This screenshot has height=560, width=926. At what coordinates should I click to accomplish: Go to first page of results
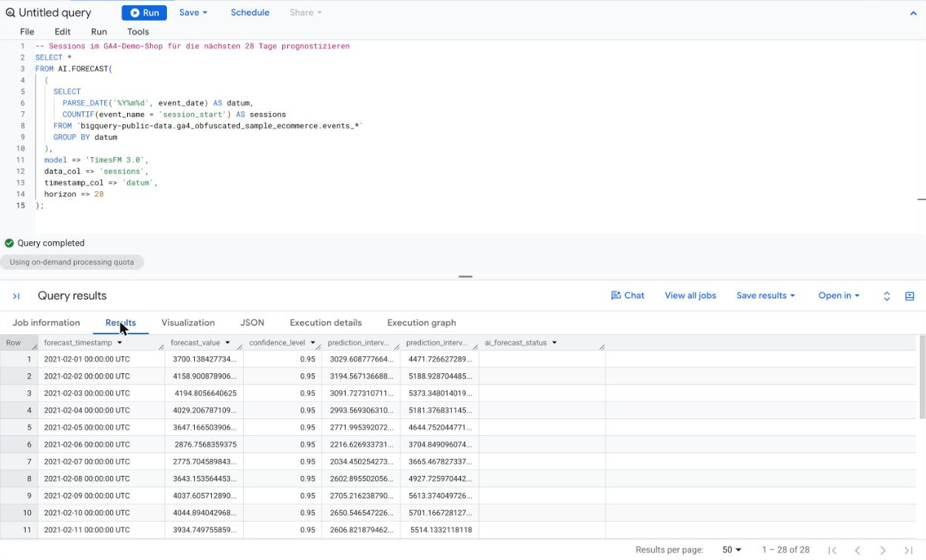pos(832,550)
